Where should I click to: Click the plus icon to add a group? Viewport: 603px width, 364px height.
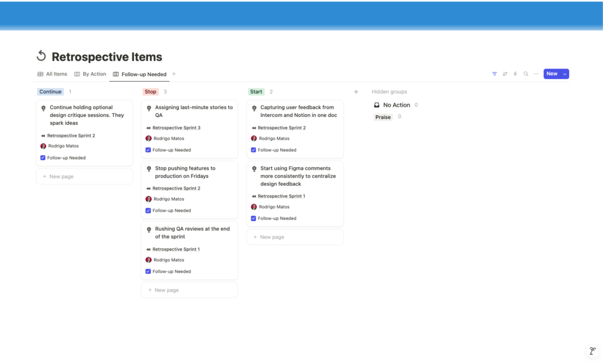click(356, 92)
